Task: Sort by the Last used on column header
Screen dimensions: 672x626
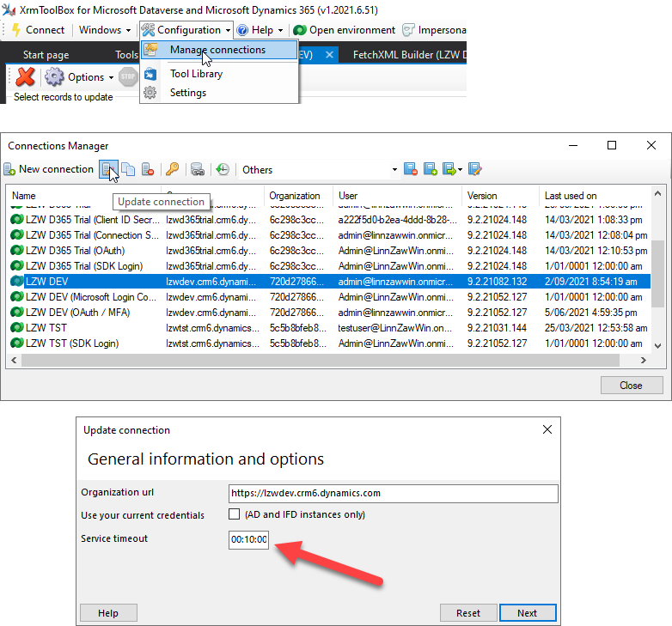Action: 595,196
